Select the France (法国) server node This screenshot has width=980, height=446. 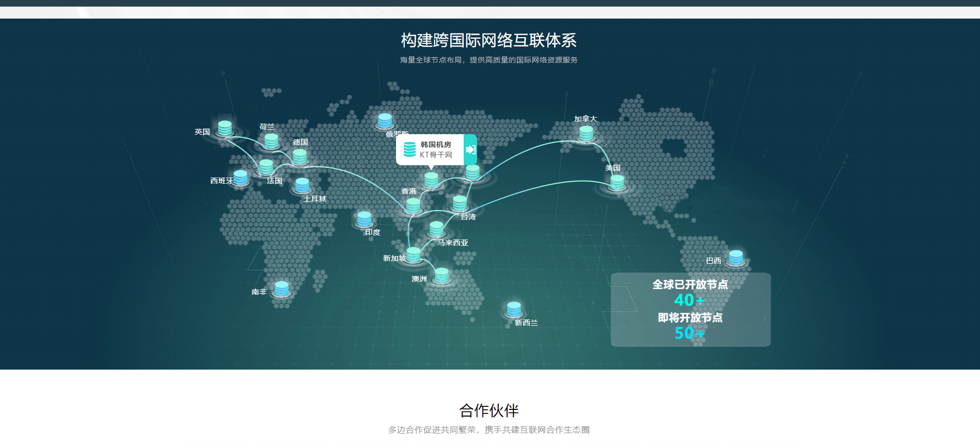coord(266,167)
